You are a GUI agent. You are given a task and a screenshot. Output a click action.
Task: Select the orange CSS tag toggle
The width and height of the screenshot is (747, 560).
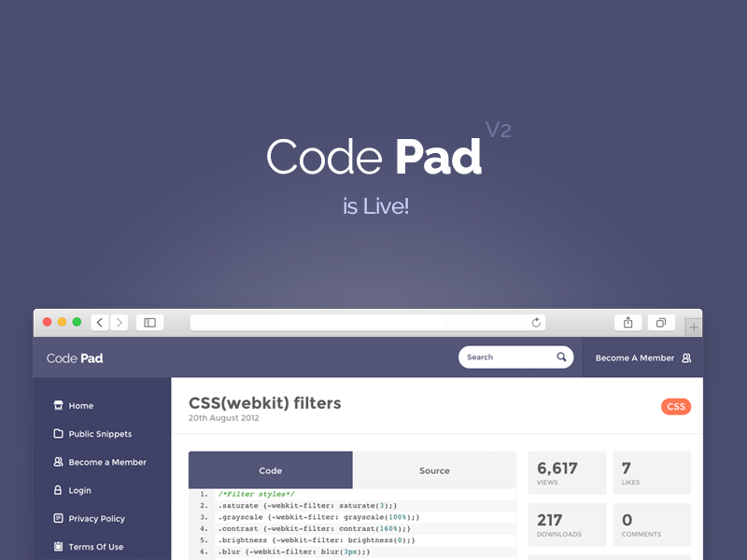pyautogui.click(x=674, y=406)
